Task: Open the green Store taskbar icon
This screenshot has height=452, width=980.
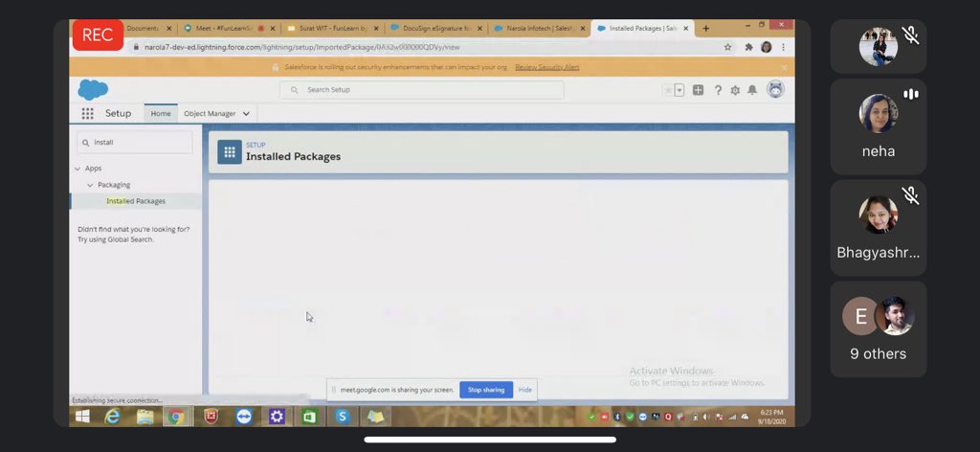Action: [x=309, y=417]
